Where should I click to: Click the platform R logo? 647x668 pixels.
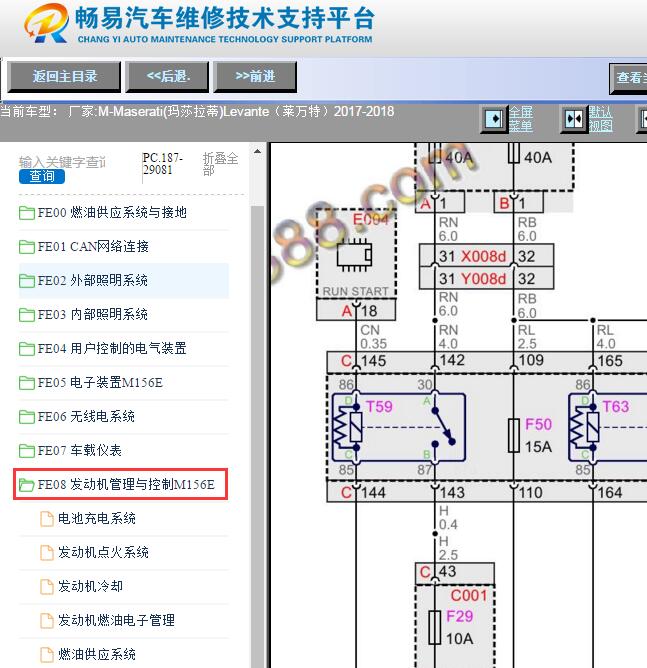click(47, 23)
